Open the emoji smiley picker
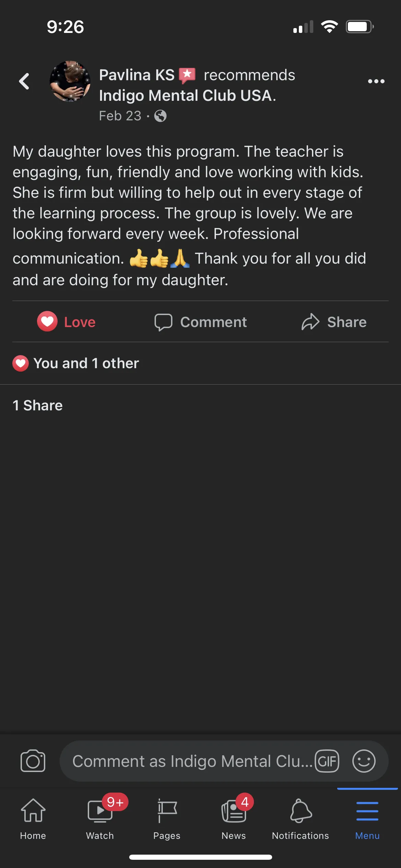The height and width of the screenshot is (868, 401). (364, 761)
